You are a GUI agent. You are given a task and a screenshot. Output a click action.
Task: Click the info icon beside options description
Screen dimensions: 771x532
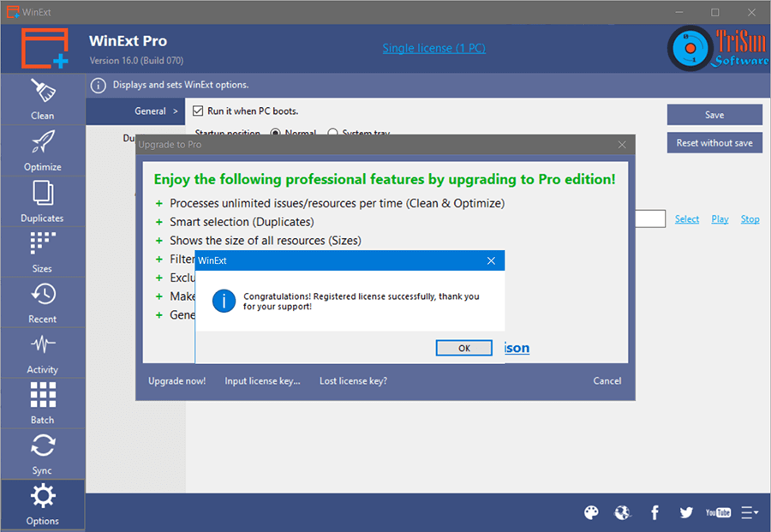click(99, 85)
